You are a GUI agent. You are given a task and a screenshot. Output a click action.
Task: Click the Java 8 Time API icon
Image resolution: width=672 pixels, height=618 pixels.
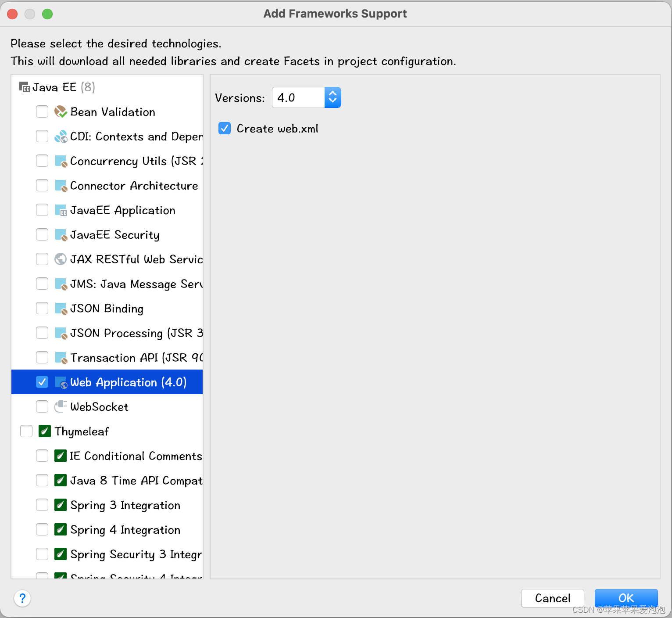[x=61, y=480]
